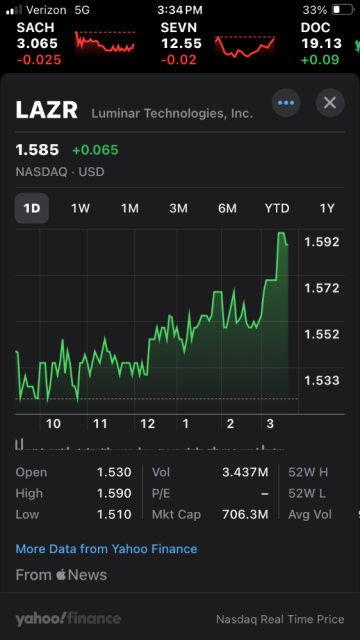Image resolution: width=360 pixels, height=640 pixels.
Task: Switch chart to 1M range
Action: (x=129, y=209)
